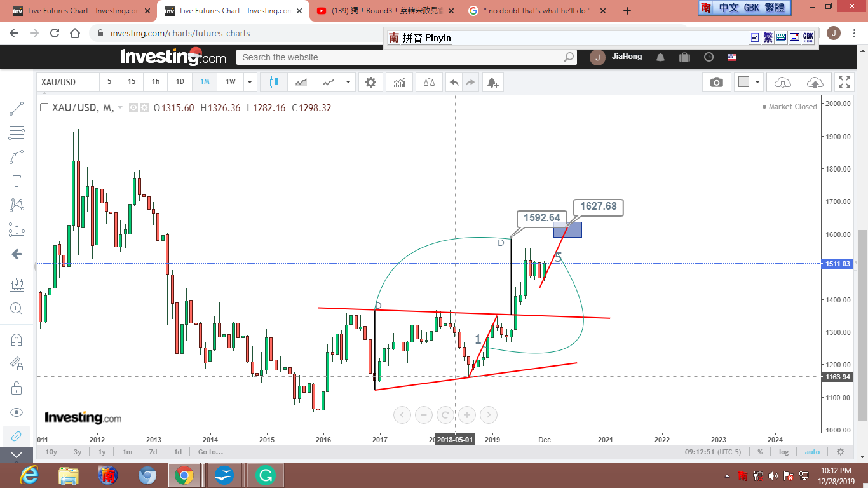This screenshot has height=488, width=868.
Task: Toggle lock all drawing tools
Action: coord(17,388)
